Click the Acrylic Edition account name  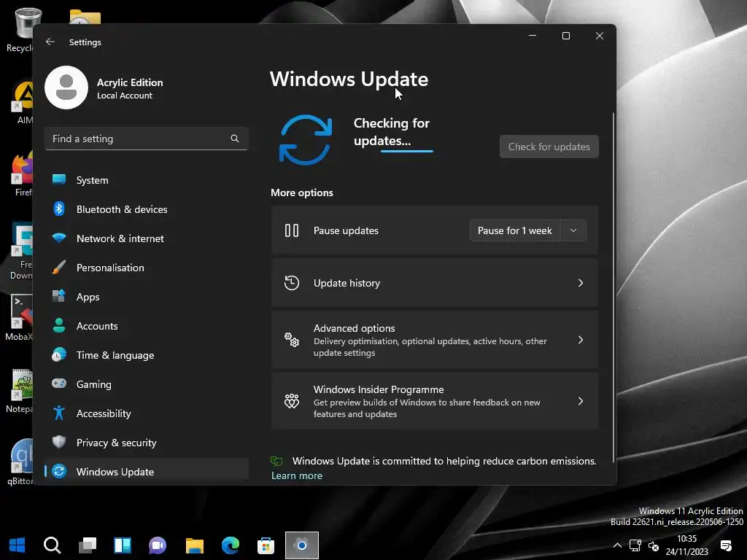point(130,82)
